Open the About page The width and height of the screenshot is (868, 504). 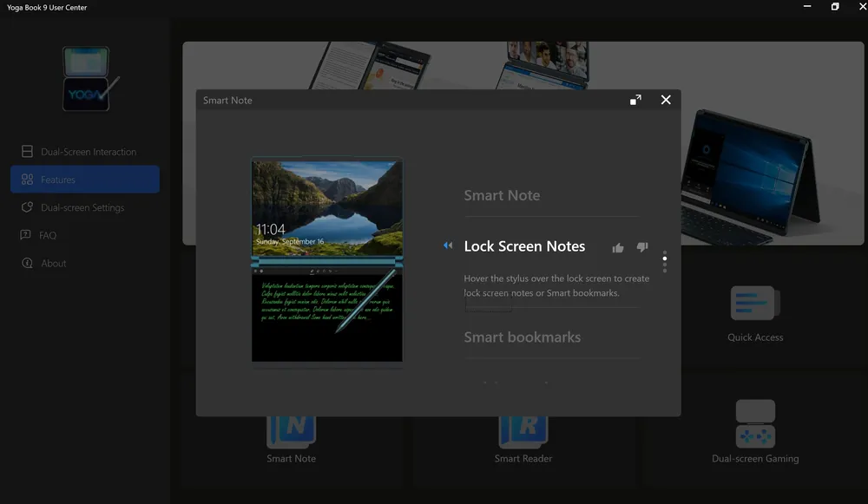pos(85,264)
